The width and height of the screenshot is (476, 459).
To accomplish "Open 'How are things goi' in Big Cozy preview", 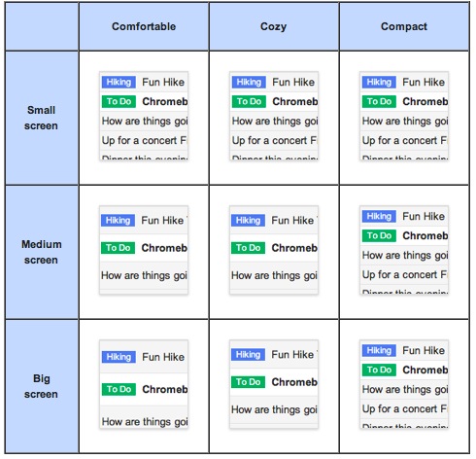I will pyautogui.click(x=274, y=409).
